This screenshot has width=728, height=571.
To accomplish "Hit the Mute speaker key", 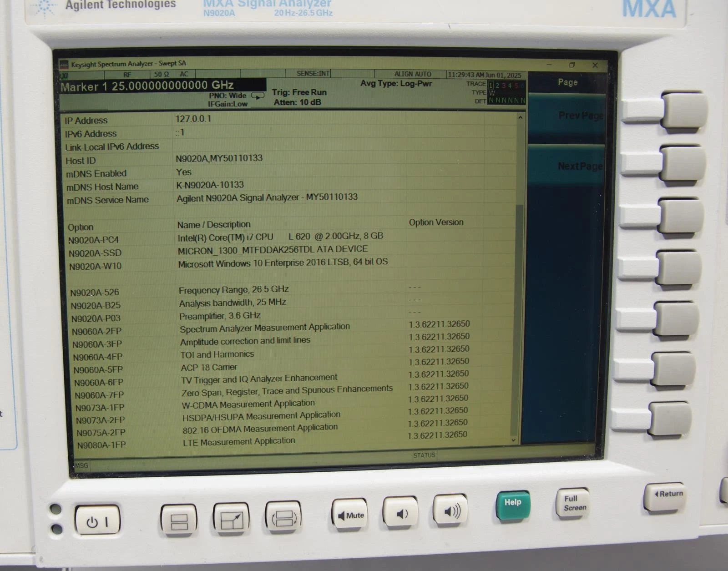I will coord(349,514).
